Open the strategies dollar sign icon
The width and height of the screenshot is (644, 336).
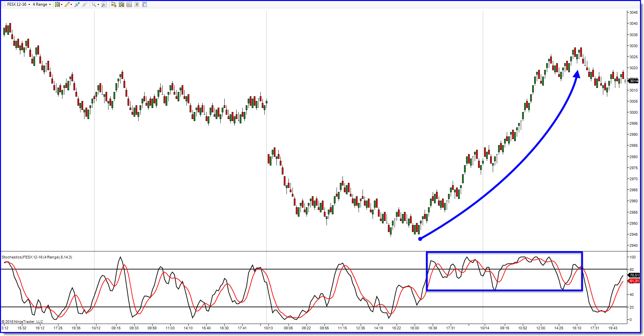click(137, 4)
